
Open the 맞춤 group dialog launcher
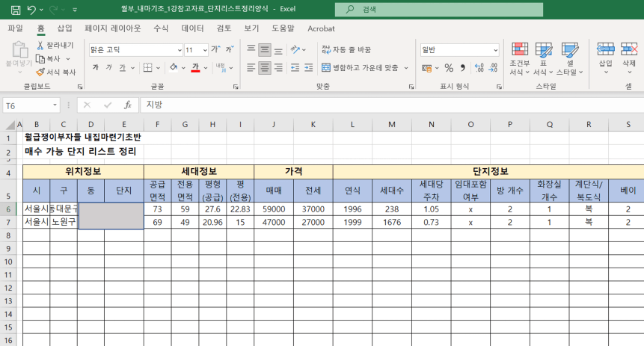click(411, 87)
